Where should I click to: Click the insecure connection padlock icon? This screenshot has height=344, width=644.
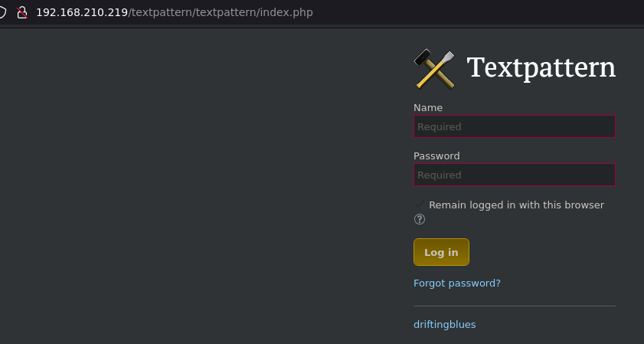22,12
